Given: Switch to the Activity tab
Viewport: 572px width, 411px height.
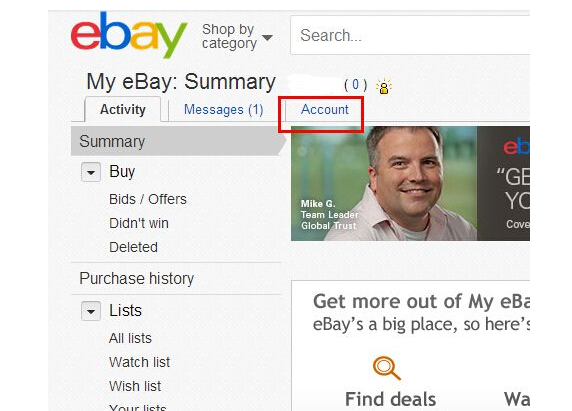Looking at the screenshot, I should pyautogui.click(x=123, y=109).
